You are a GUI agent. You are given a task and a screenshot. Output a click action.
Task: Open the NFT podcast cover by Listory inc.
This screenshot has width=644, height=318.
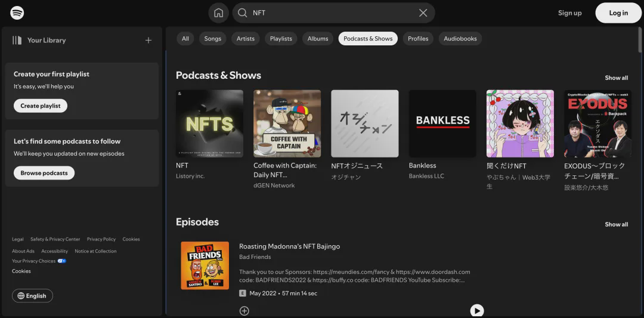click(209, 124)
